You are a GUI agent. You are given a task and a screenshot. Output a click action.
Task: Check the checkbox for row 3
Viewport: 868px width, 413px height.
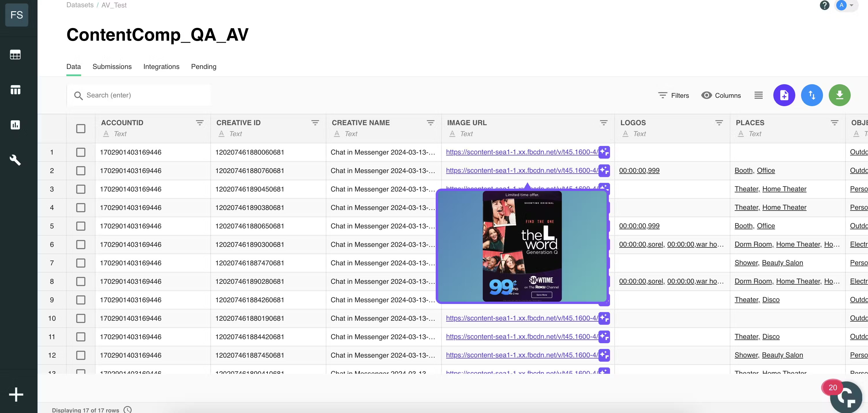[x=81, y=189]
